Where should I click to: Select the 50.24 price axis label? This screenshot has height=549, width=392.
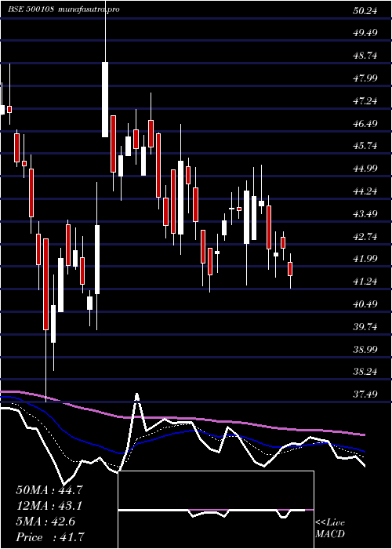[365, 11]
